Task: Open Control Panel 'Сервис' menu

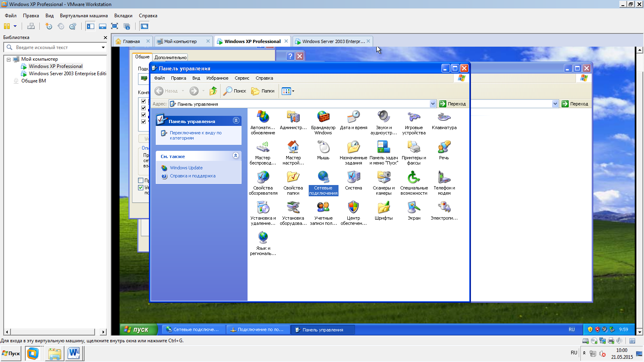Action: click(x=242, y=78)
